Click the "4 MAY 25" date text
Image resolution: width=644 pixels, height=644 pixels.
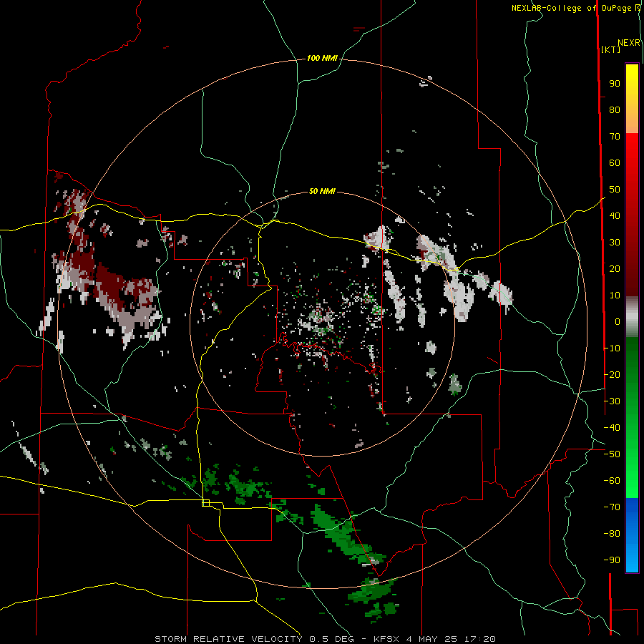coord(432,639)
